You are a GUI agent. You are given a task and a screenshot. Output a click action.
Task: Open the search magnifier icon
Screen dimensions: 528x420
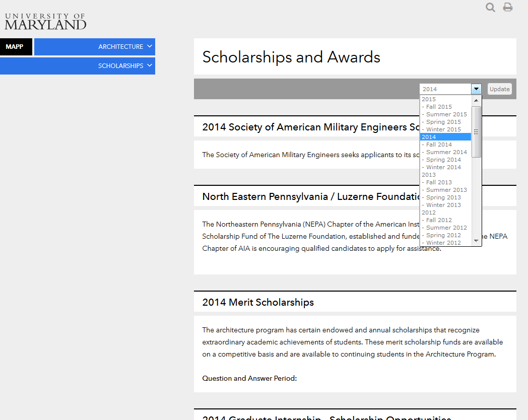[x=490, y=7]
